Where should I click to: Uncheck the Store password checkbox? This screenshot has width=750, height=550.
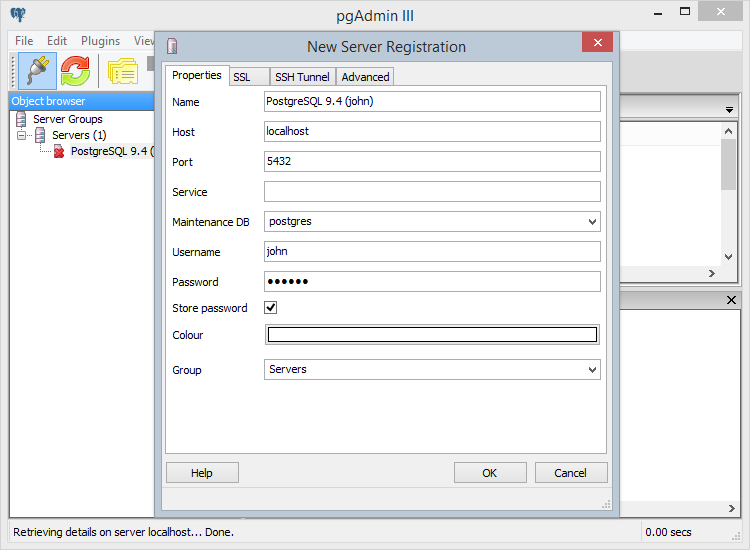(271, 308)
